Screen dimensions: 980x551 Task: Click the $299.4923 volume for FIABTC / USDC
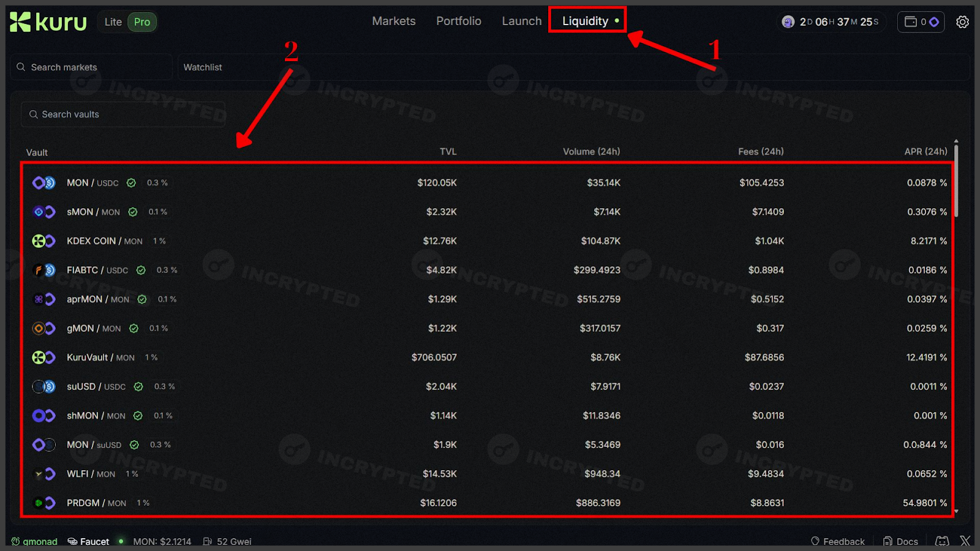pos(597,270)
